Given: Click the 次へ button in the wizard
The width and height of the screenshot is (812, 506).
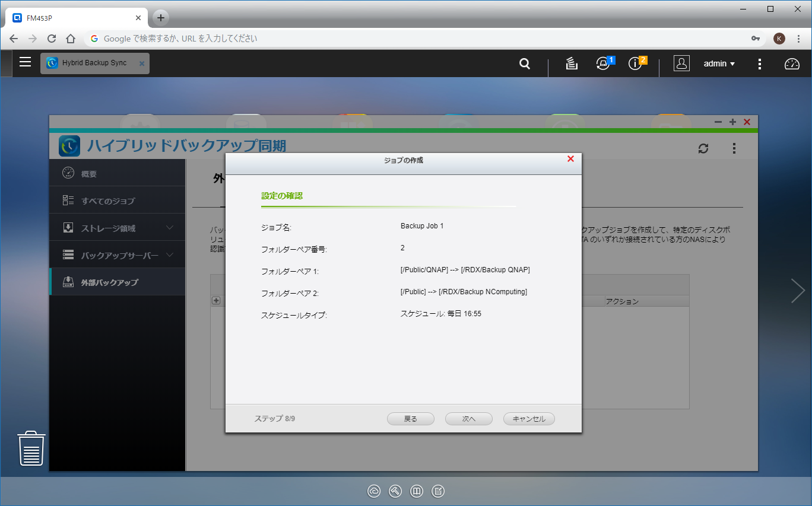Looking at the screenshot, I should pyautogui.click(x=468, y=419).
